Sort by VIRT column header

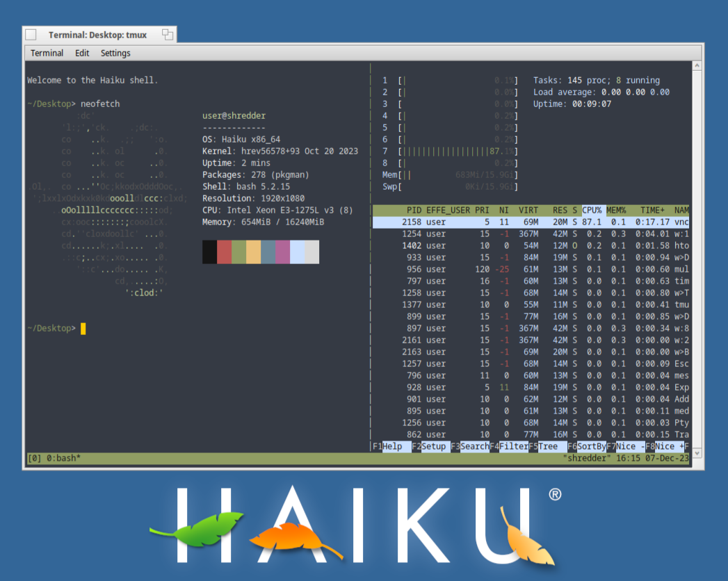pyautogui.click(x=528, y=210)
